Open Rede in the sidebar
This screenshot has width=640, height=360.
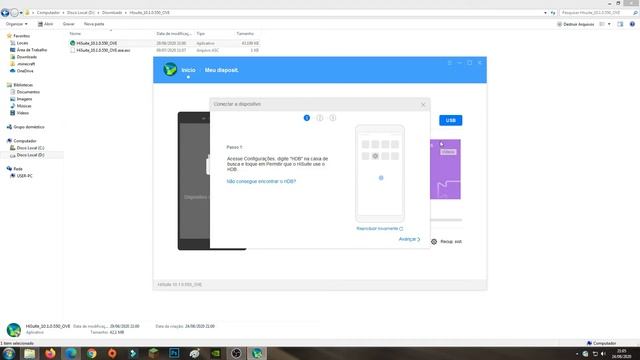coord(18,169)
